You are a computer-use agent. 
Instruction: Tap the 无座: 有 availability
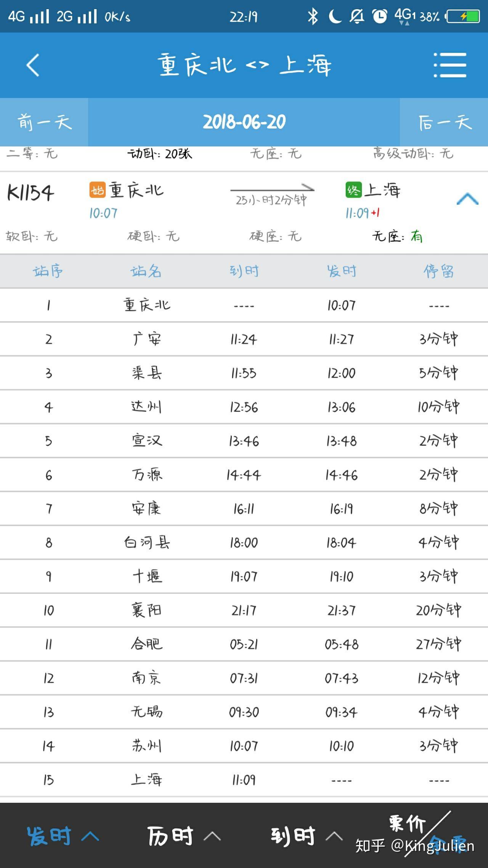397,236
